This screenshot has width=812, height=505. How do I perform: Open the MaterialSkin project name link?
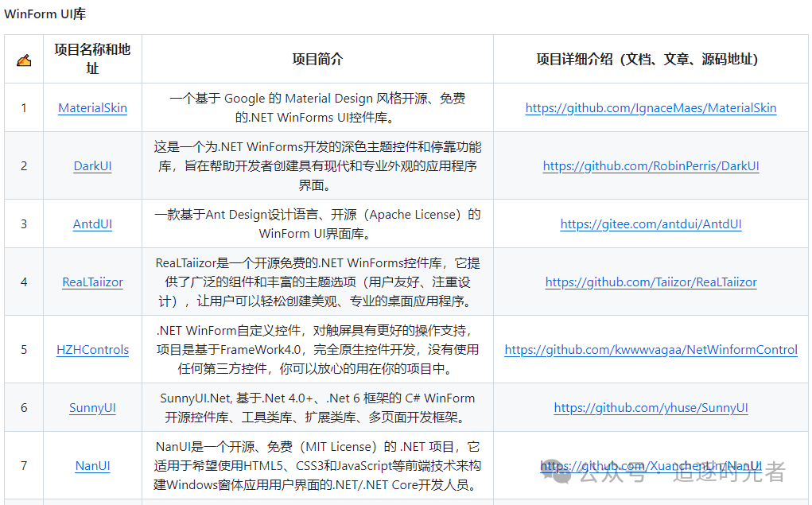[x=93, y=107]
